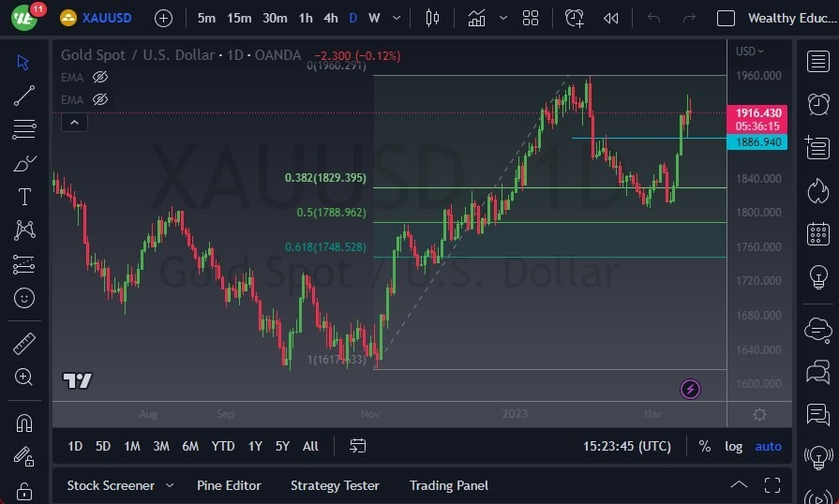The image size is (839, 504).
Task: Toggle stay in drawing mode
Action: [24, 457]
